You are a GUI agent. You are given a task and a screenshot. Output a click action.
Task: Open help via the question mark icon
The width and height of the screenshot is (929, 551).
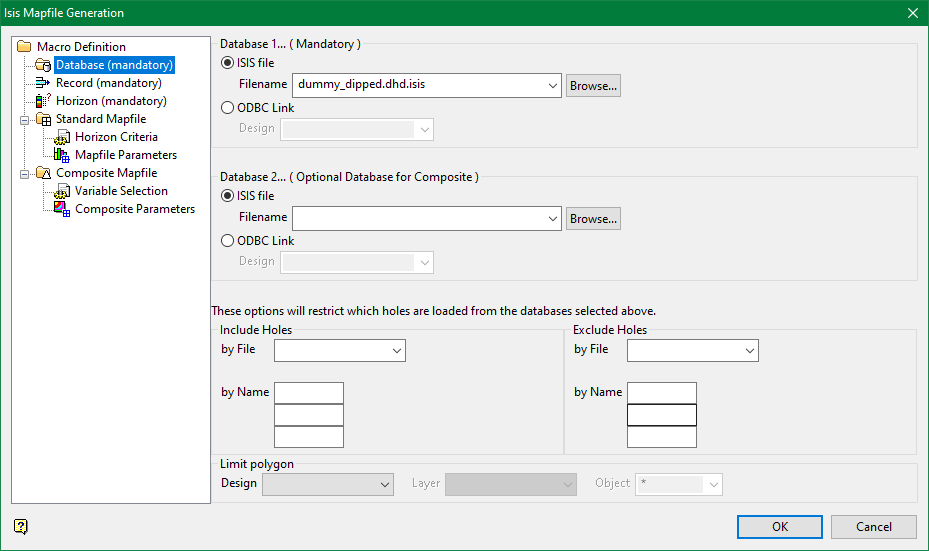21,527
